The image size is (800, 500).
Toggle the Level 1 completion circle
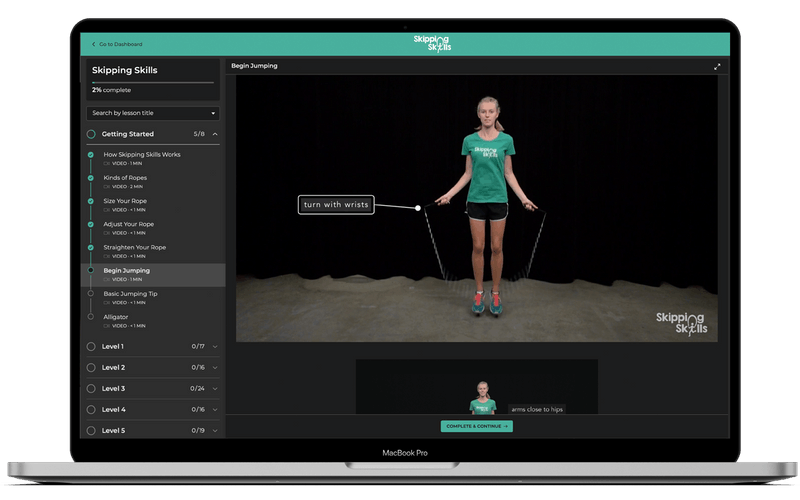coord(91,346)
